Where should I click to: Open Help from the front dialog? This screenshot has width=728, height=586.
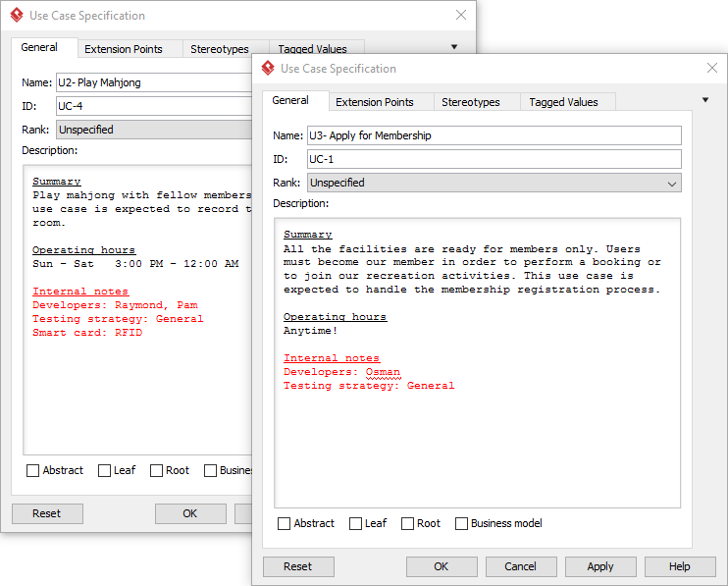tap(680, 566)
